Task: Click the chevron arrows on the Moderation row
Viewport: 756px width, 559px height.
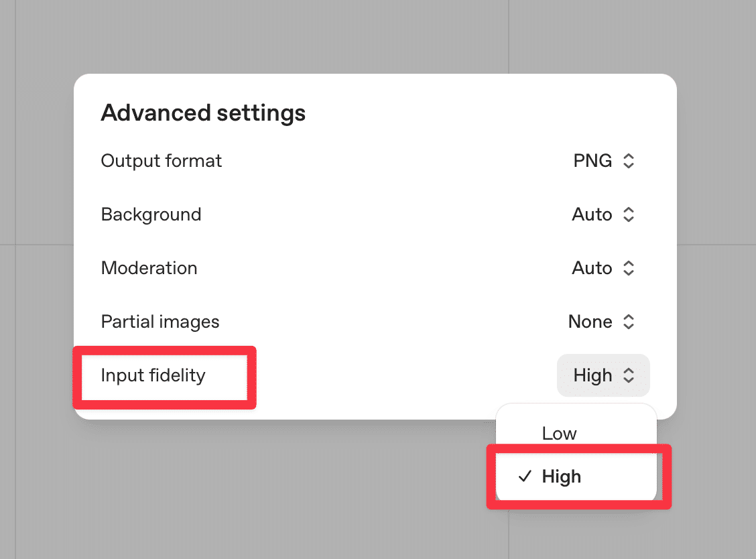Action: click(629, 268)
